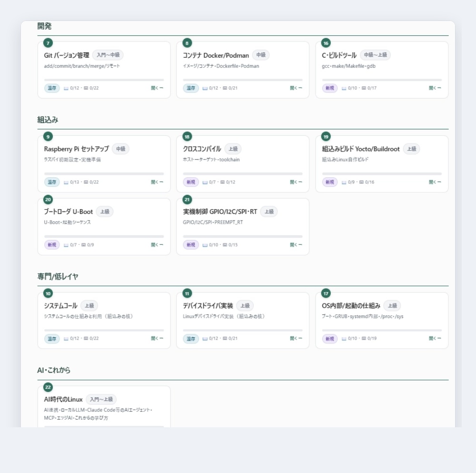
Task: Select the 上級 level tag on システムコール card
Action: pos(89,306)
